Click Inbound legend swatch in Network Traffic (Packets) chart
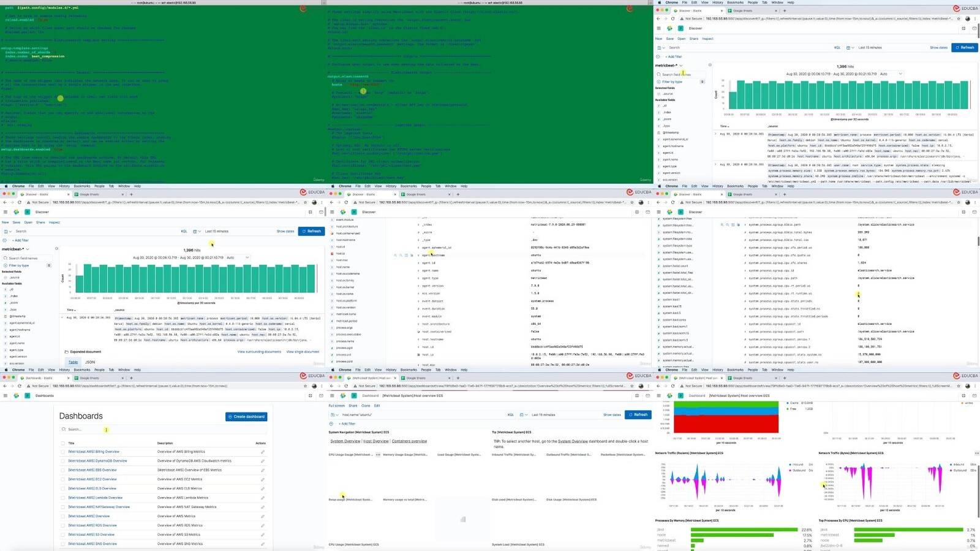This screenshot has height=551, width=980. [791, 465]
